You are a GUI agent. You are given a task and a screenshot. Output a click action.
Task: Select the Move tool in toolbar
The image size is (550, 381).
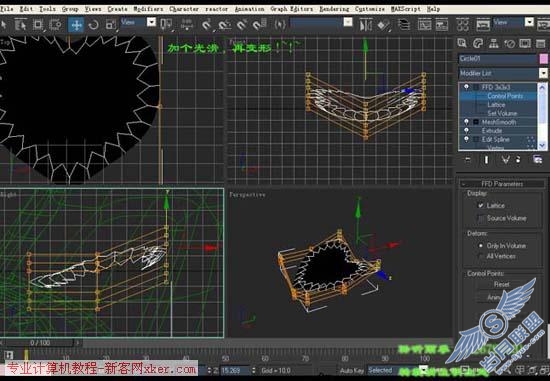76,25
